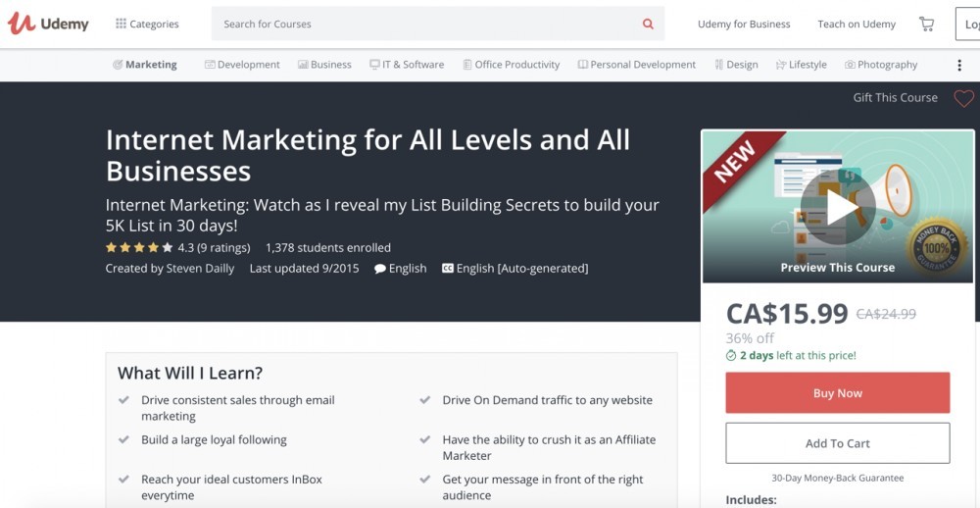Click Build a large loyal following item
The width and height of the screenshot is (980, 508).
(214, 439)
